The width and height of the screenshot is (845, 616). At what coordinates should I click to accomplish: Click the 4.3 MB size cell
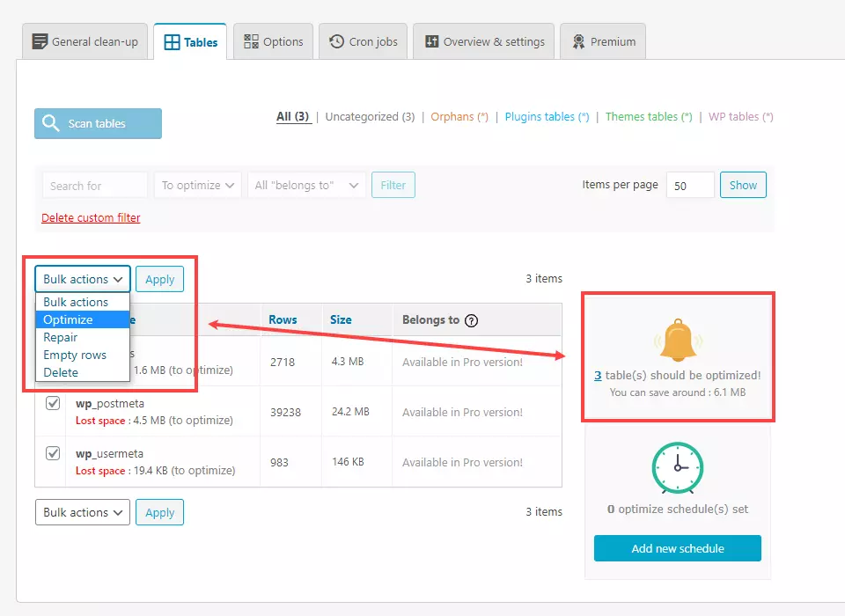coord(348,362)
